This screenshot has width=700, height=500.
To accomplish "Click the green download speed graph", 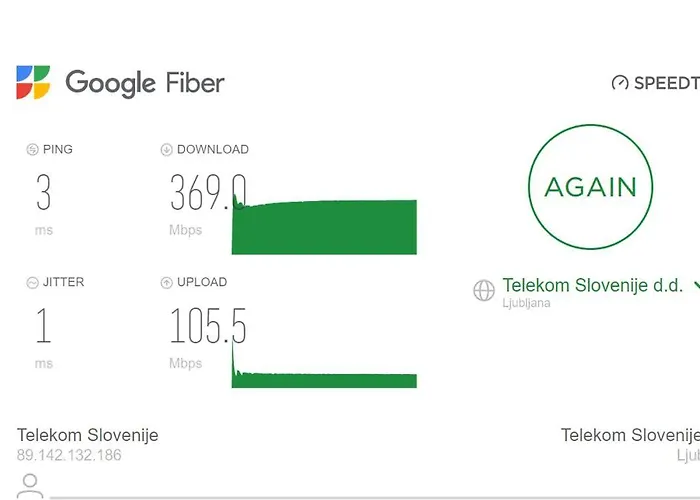I will (x=324, y=227).
